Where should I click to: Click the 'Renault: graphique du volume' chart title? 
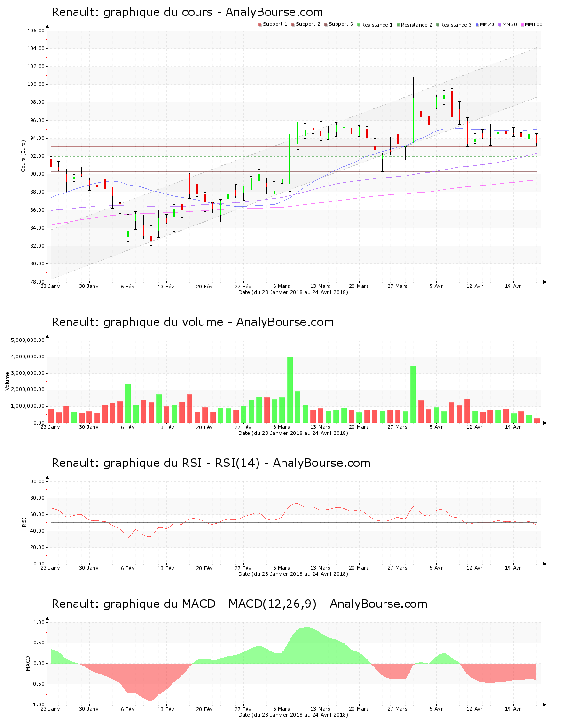tap(193, 322)
